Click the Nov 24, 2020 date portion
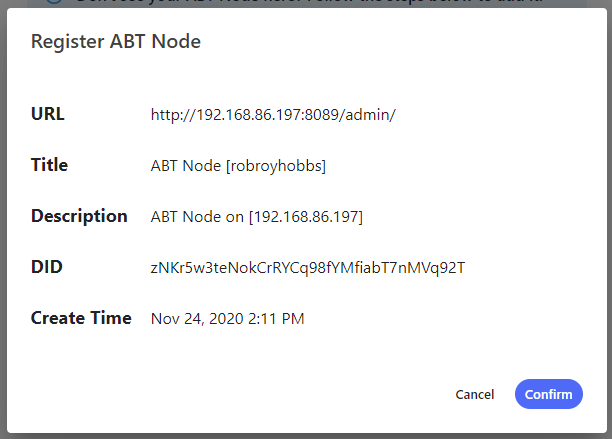The width and height of the screenshot is (612, 439). 196,319
